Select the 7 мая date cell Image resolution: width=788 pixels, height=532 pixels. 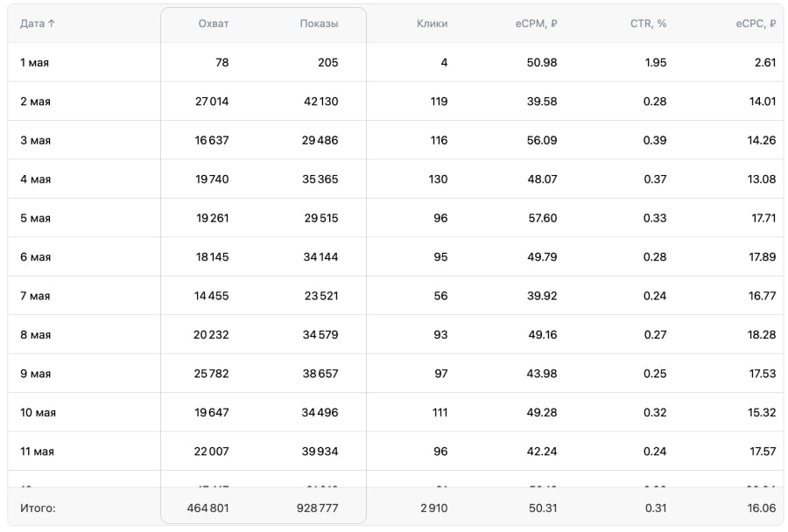pyautogui.click(x=35, y=296)
